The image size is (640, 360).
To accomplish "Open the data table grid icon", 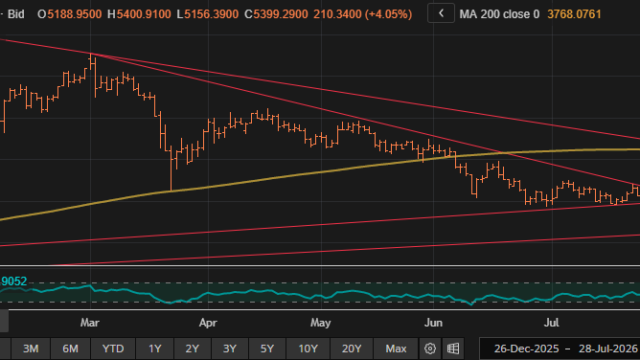I will [453, 349].
